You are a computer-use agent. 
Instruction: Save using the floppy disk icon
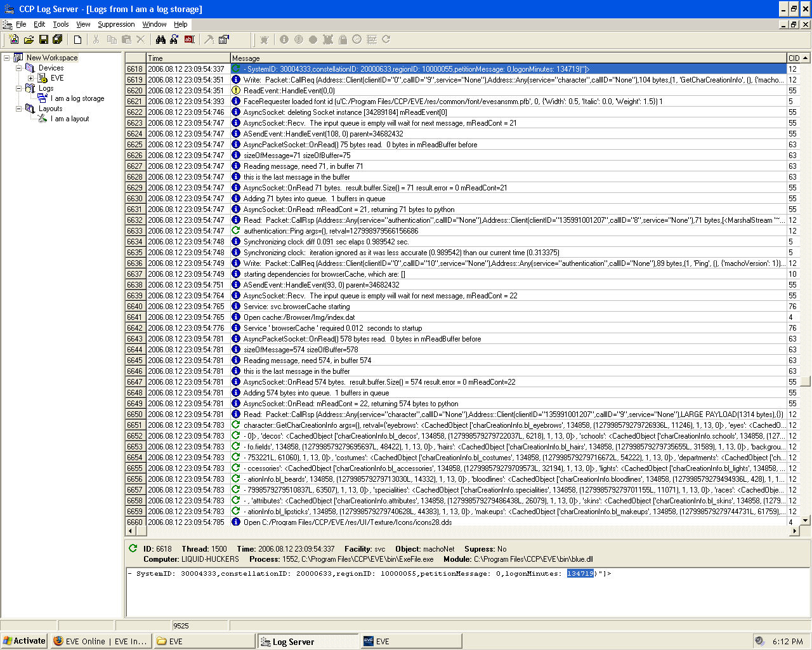(x=44, y=39)
